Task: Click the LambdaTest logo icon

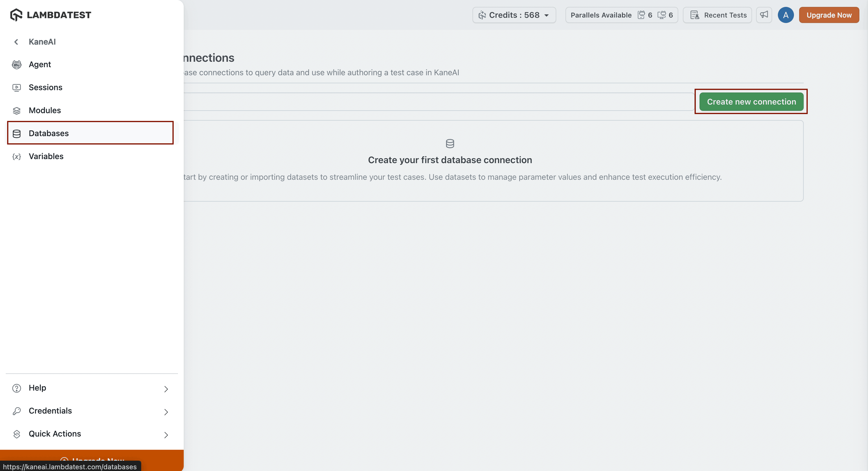Action: click(16, 15)
